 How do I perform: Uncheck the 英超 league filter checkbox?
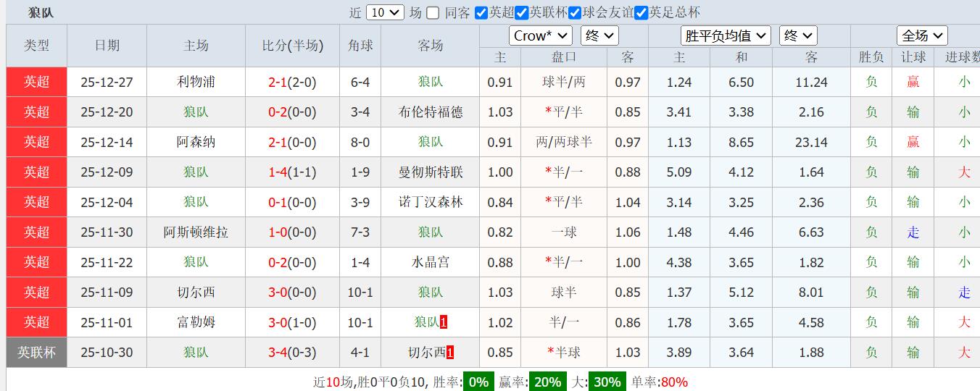click(x=481, y=12)
